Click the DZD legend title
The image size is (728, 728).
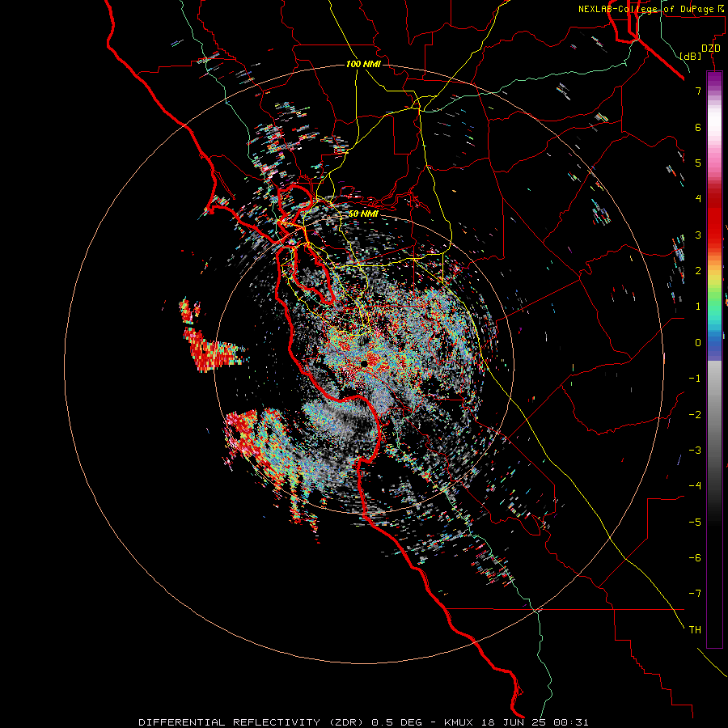711,49
